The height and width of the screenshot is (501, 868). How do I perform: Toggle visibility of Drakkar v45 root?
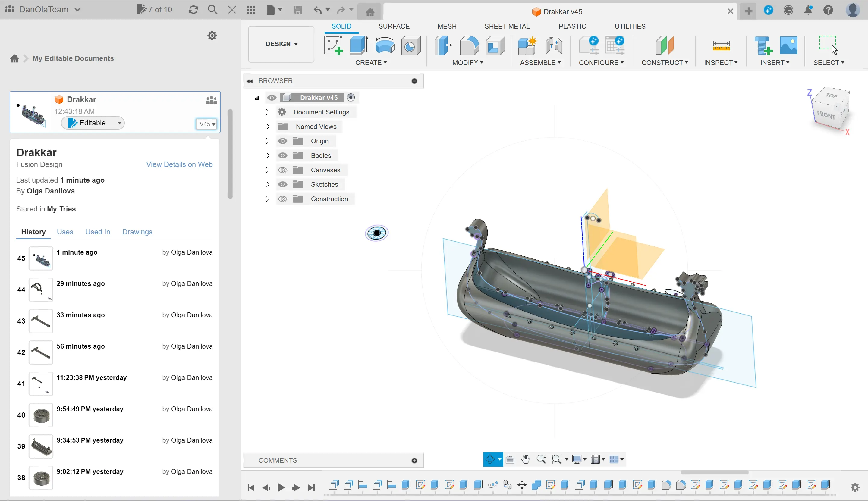tap(272, 98)
